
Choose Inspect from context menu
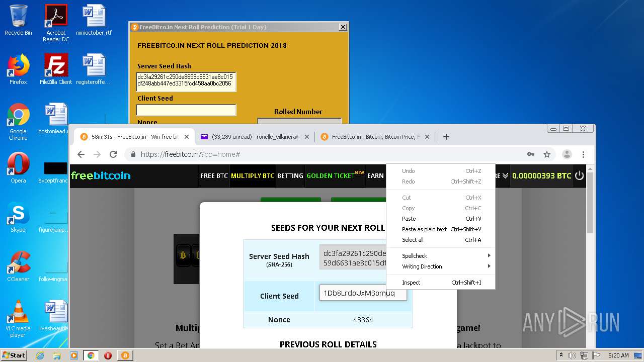pos(441,283)
